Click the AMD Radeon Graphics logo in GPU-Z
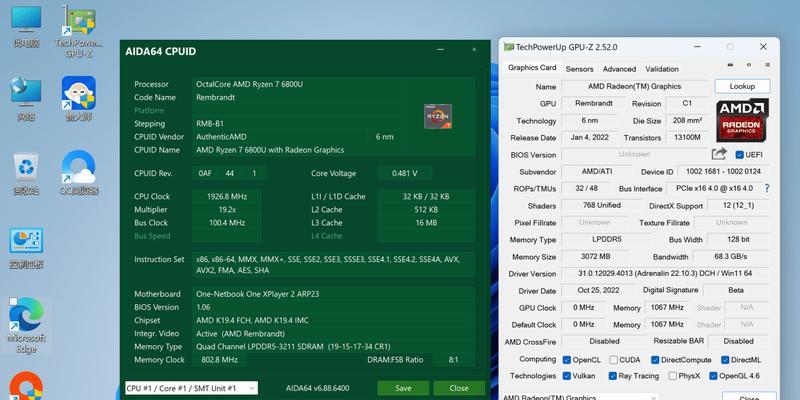 [x=742, y=121]
